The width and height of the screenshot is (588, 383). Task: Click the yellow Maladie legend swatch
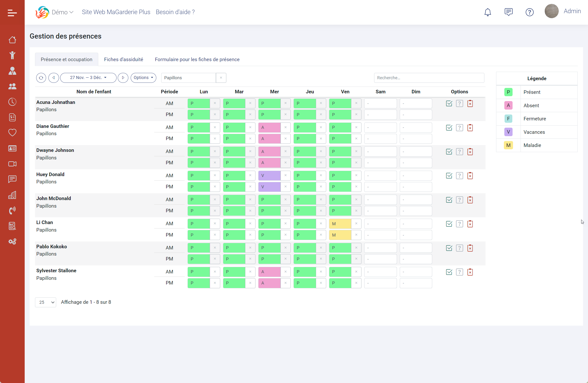click(508, 145)
